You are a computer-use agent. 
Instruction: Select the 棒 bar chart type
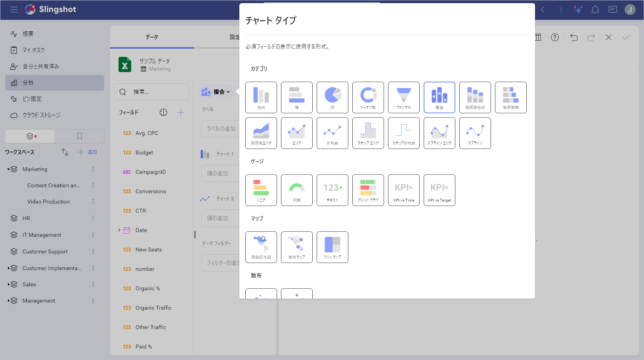(x=297, y=97)
